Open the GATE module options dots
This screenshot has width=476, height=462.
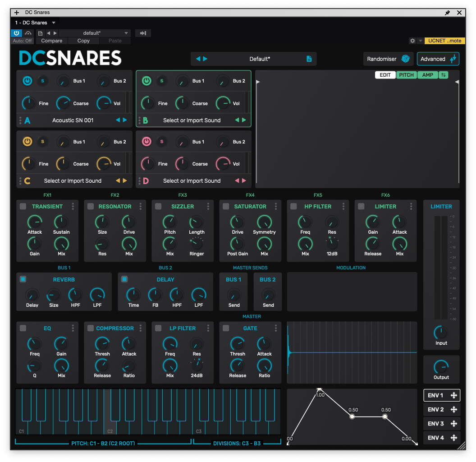click(276, 328)
